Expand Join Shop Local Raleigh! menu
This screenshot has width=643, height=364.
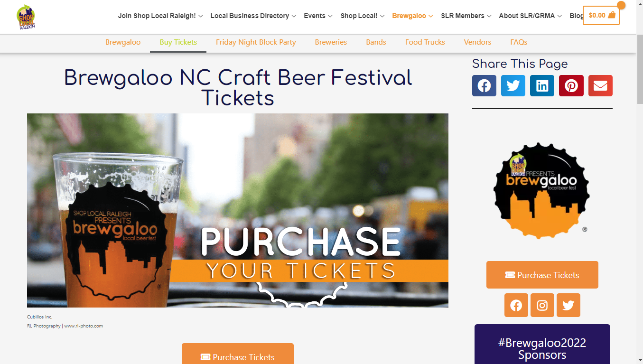tap(160, 16)
